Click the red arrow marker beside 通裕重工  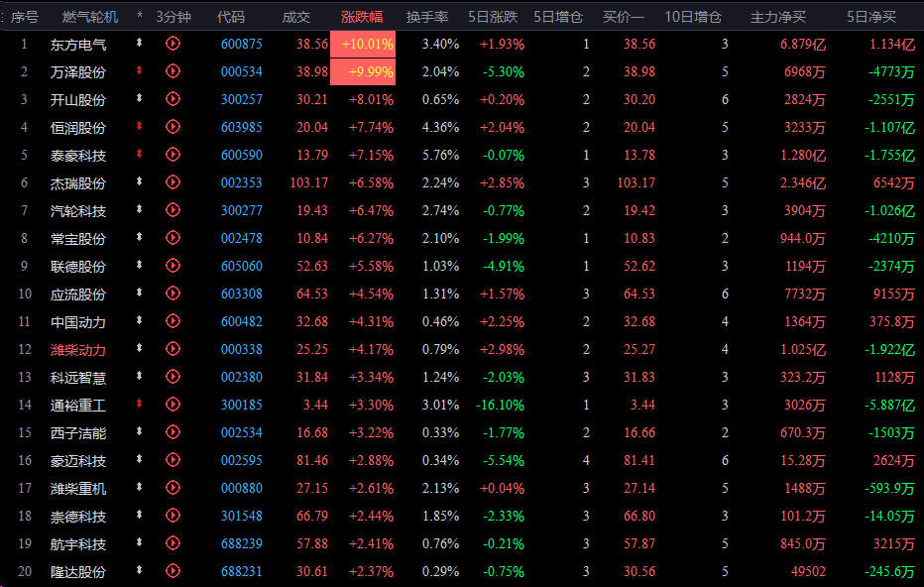point(140,405)
